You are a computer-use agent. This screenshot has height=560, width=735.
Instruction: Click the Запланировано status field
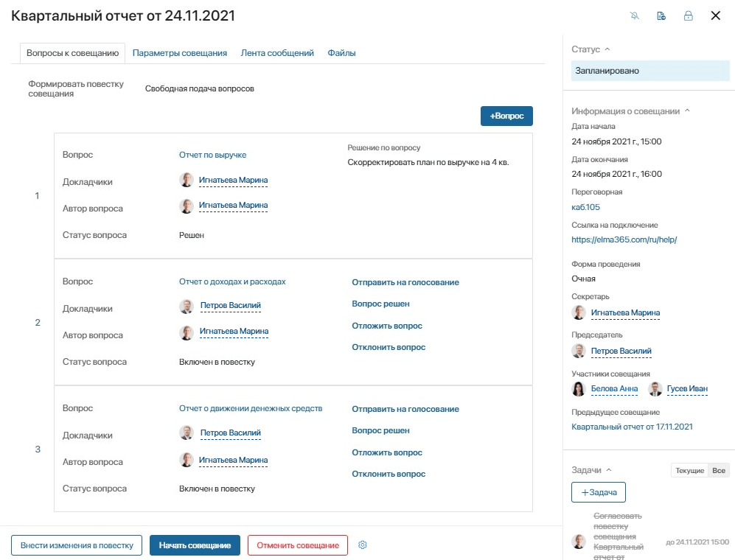click(x=650, y=71)
